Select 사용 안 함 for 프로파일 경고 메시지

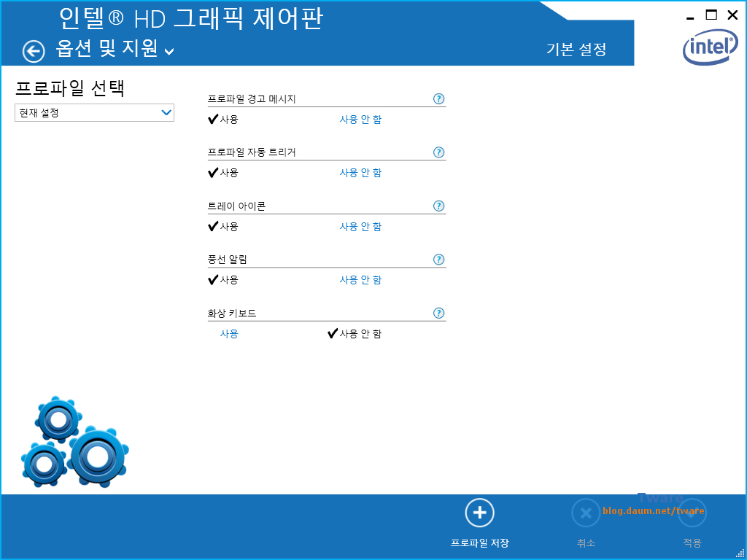[x=360, y=120]
